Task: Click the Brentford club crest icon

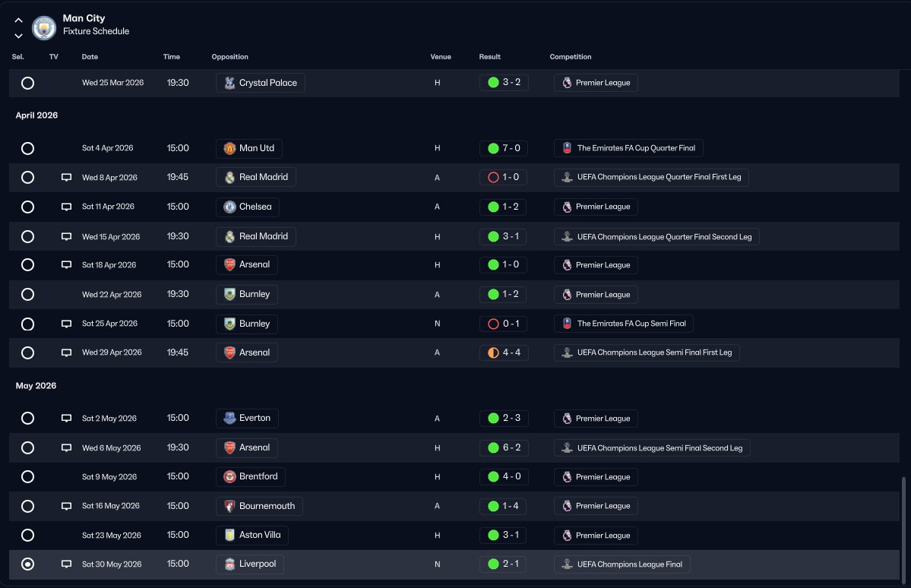Action: [229, 477]
